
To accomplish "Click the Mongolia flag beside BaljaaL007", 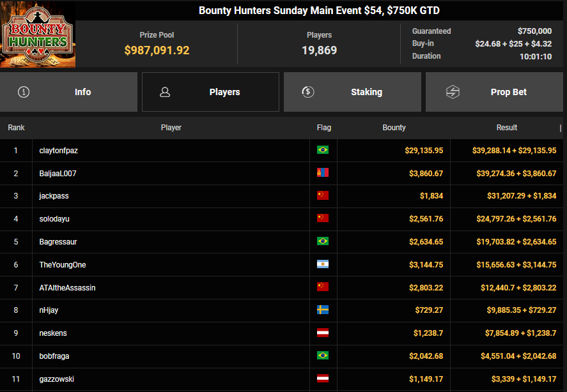I will pyautogui.click(x=323, y=173).
